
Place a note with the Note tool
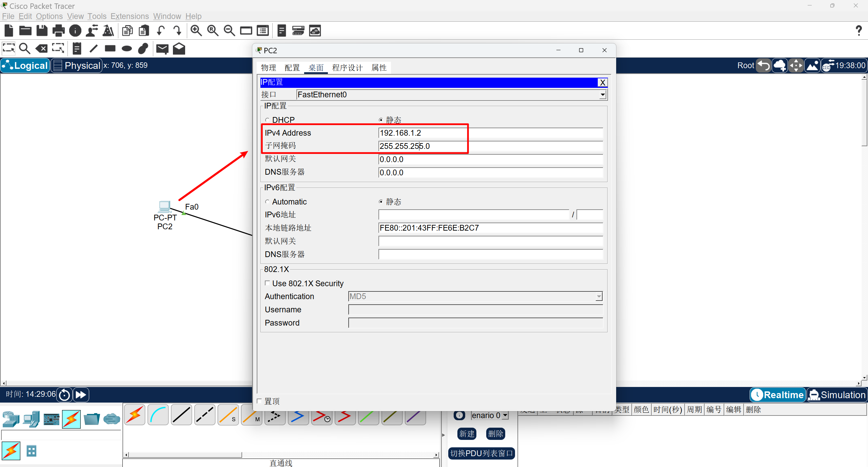coord(77,48)
